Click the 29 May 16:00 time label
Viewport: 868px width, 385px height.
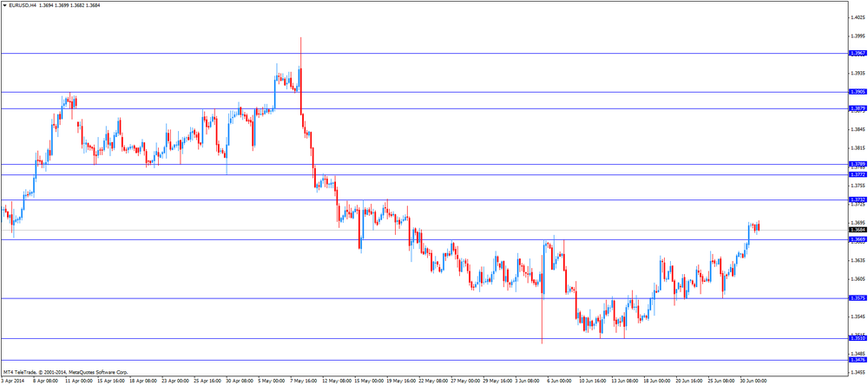(x=496, y=381)
